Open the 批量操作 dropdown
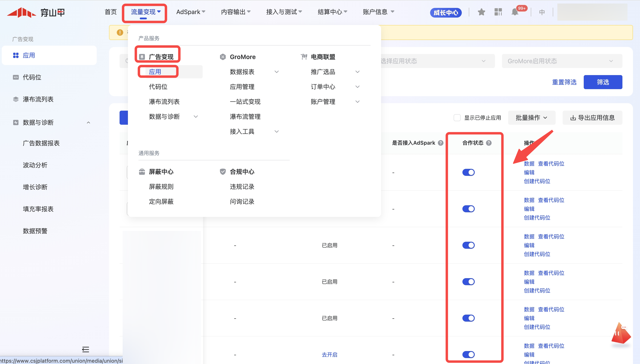Viewport: 640px width, 364px height. tap(531, 118)
